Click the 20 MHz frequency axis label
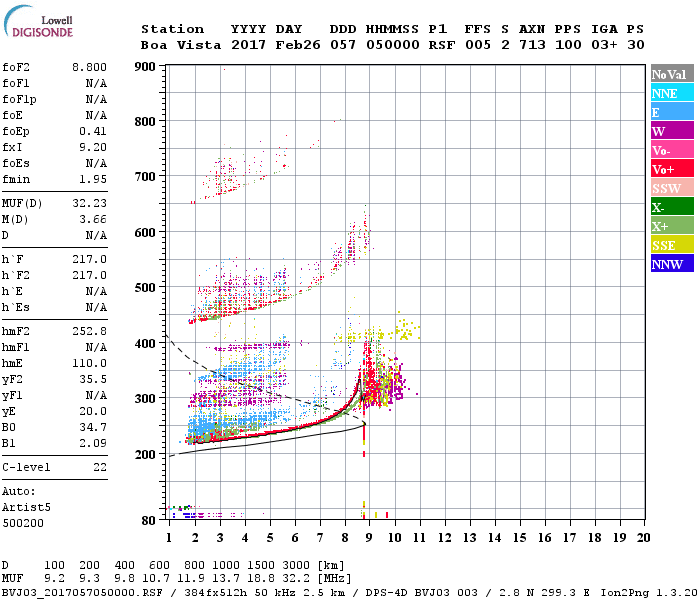This screenshot has height=600, width=700. [x=645, y=538]
